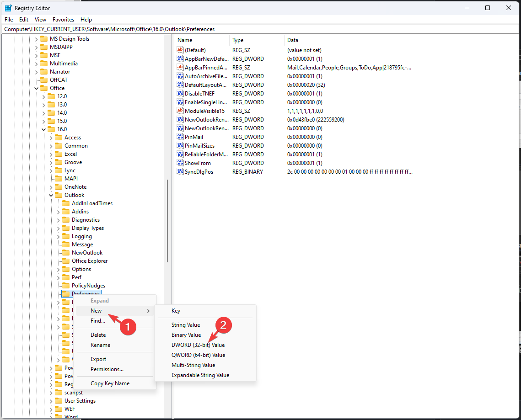Expand the User Settings tree node
The width and height of the screenshot is (521, 420).
click(51, 401)
